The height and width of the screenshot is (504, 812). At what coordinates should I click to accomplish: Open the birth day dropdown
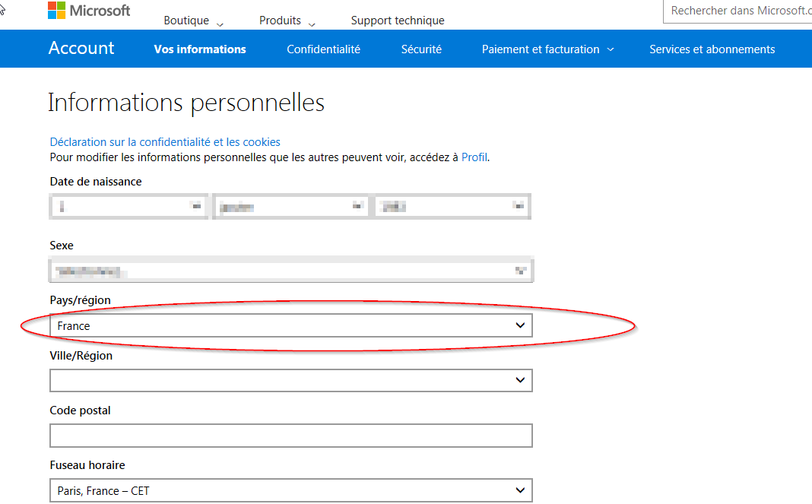(x=128, y=206)
